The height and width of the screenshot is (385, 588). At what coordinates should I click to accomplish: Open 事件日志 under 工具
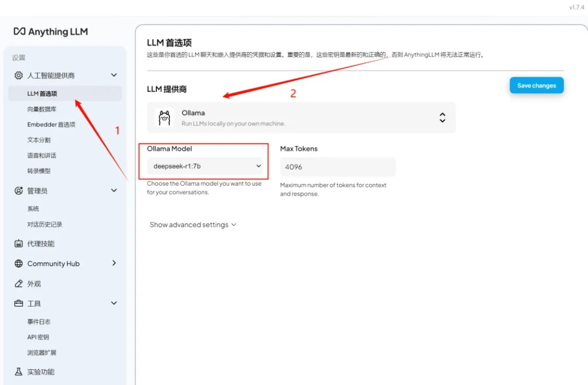(x=39, y=322)
